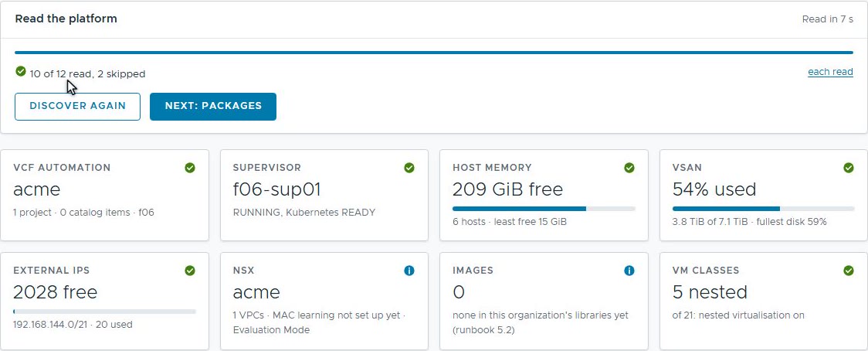Click the vSAN card's green status check
This screenshot has width=868, height=351.
point(849,168)
